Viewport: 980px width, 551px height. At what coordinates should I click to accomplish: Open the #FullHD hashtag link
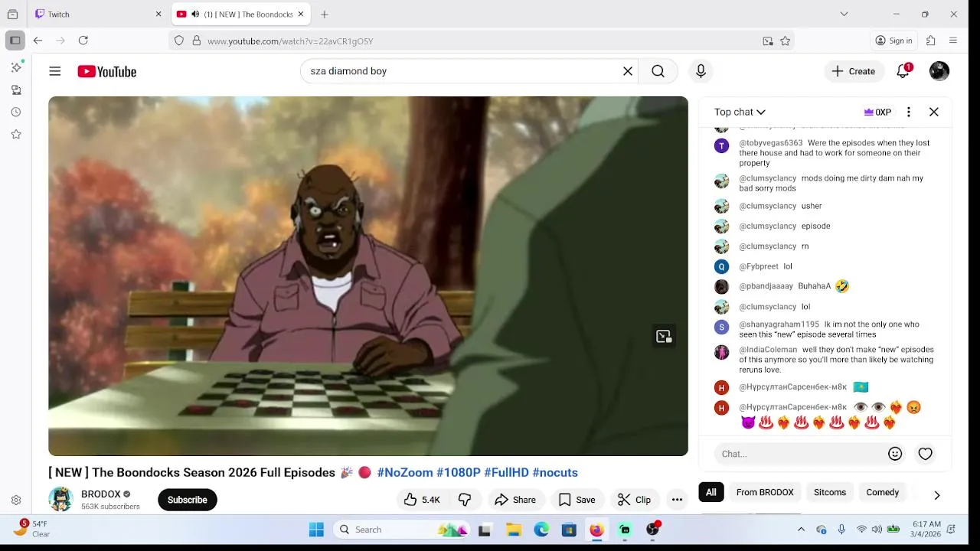(506, 473)
